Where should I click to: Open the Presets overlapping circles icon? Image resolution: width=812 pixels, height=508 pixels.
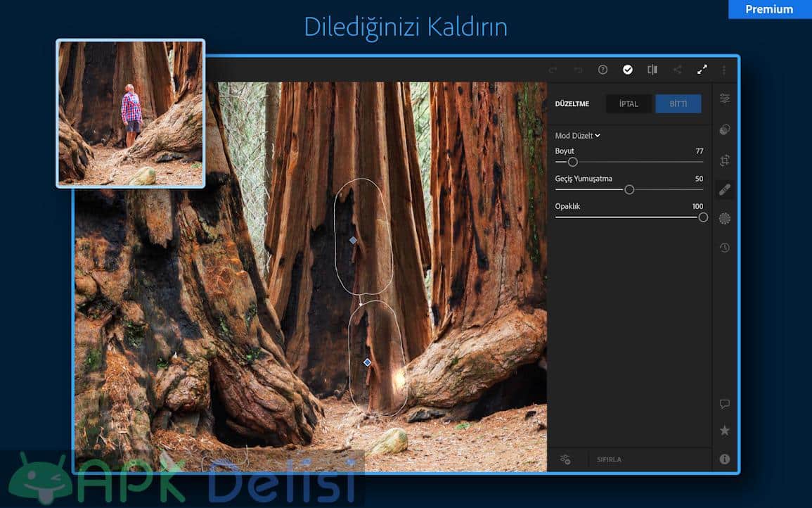724,129
